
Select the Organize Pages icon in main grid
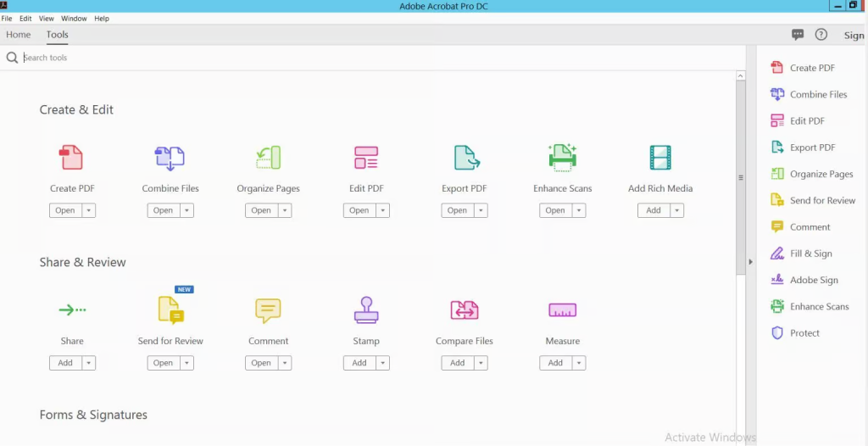click(269, 158)
